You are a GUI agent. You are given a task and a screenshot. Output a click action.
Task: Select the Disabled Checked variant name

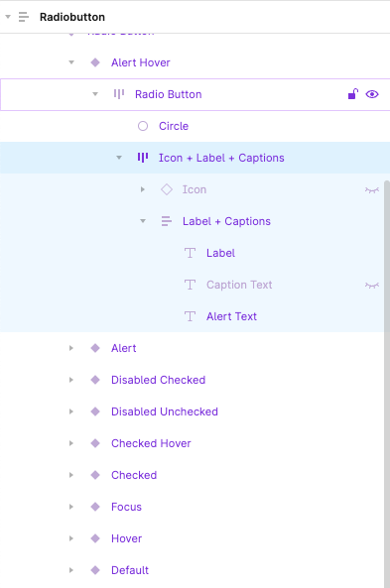tap(159, 380)
